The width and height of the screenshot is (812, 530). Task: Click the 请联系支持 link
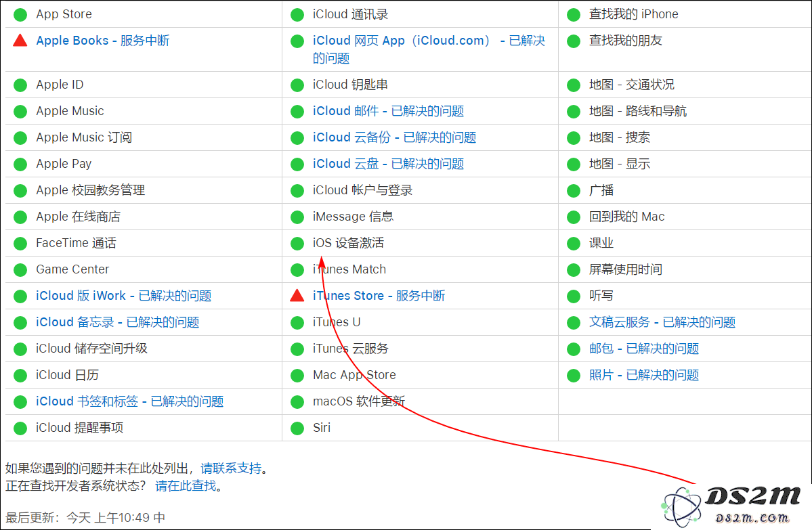pyautogui.click(x=231, y=468)
